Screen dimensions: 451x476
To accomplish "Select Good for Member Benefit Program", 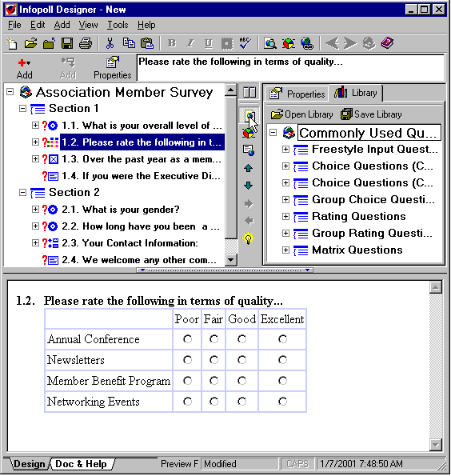I will click(x=241, y=380).
